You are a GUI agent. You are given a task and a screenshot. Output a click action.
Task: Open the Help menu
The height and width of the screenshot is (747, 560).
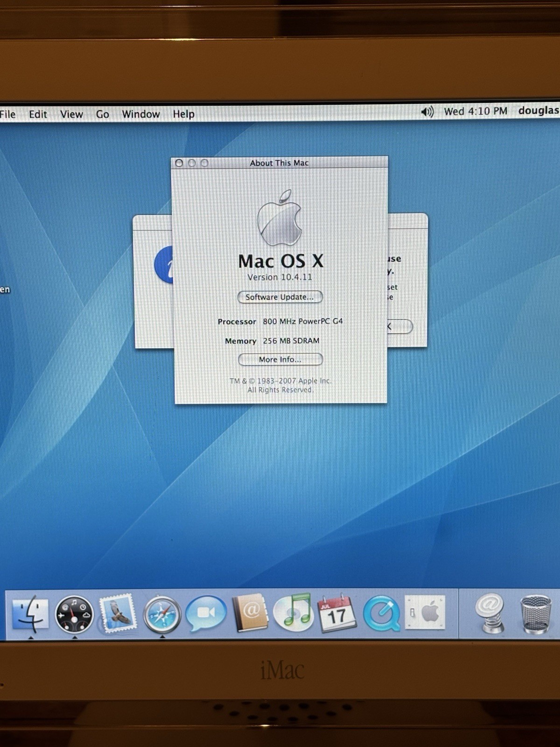(x=183, y=114)
